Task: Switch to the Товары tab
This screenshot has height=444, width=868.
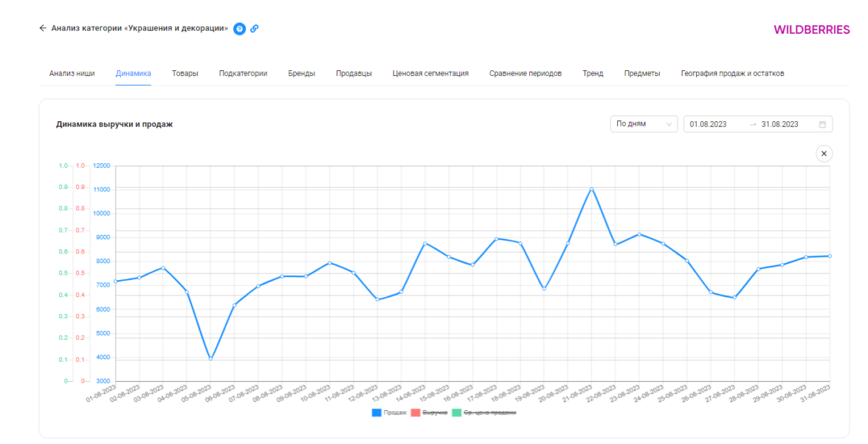Action: coord(185,73)
